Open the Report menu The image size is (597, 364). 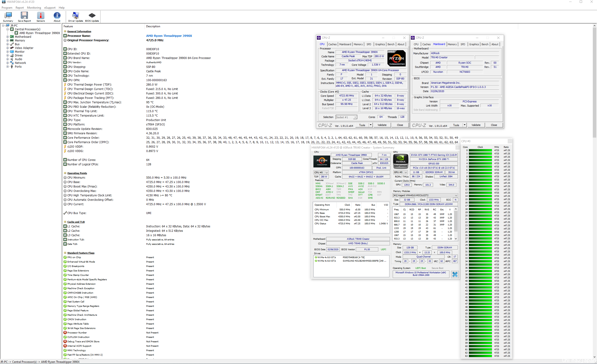click(x=20, y=8)
